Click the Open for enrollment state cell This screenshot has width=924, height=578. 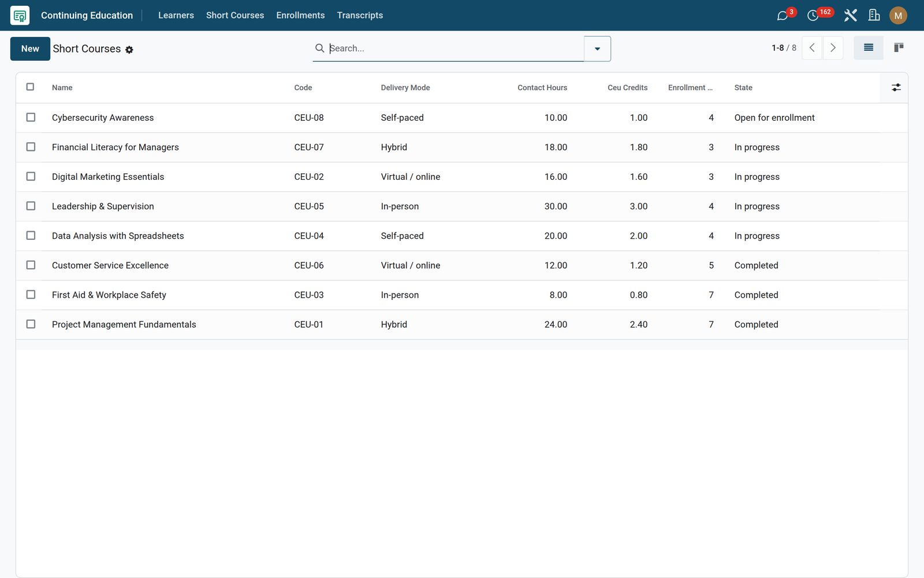coord(774,118)
